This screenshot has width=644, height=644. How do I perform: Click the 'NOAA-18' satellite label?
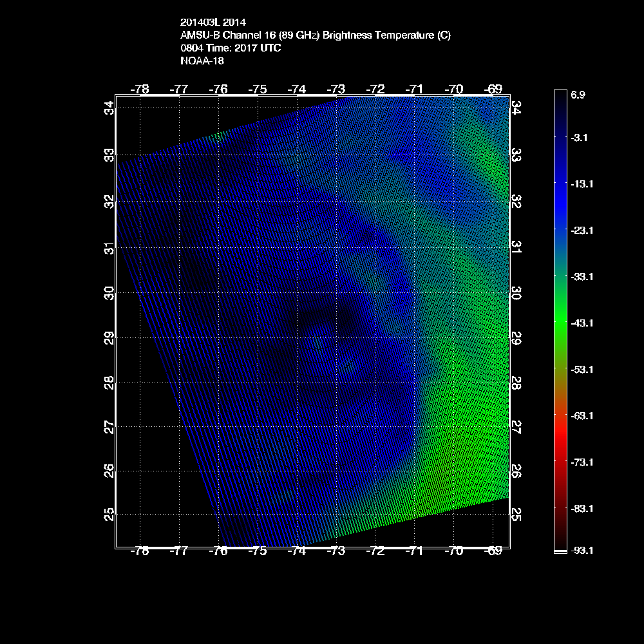tap(202, 62)
